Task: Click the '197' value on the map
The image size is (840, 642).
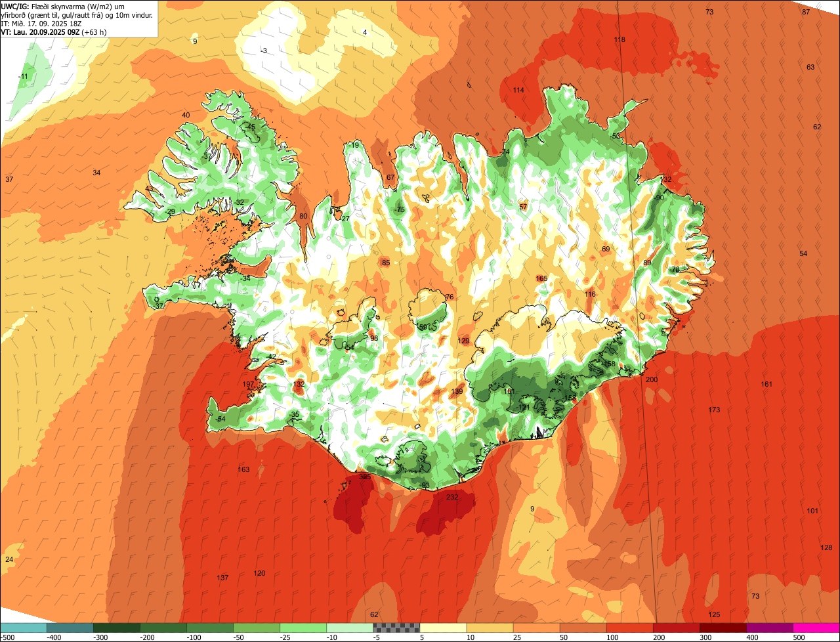Action: tap(248, 384)
